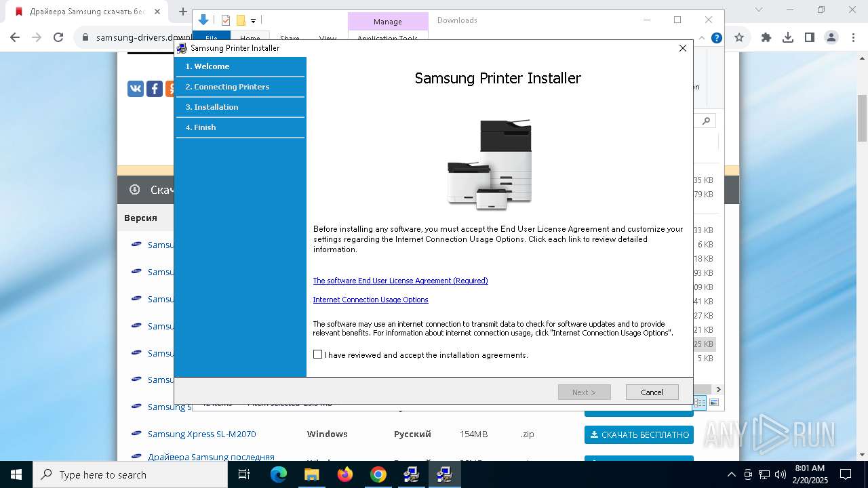Viewport: 868px width, 488px height.
Task: Open the volume control in tray
Action: [x=781, y=474]
